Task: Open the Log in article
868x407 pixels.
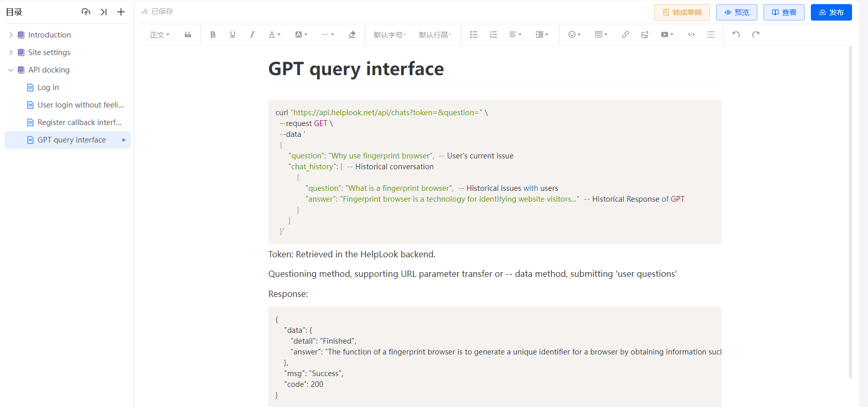Action: tap(48, 87)
